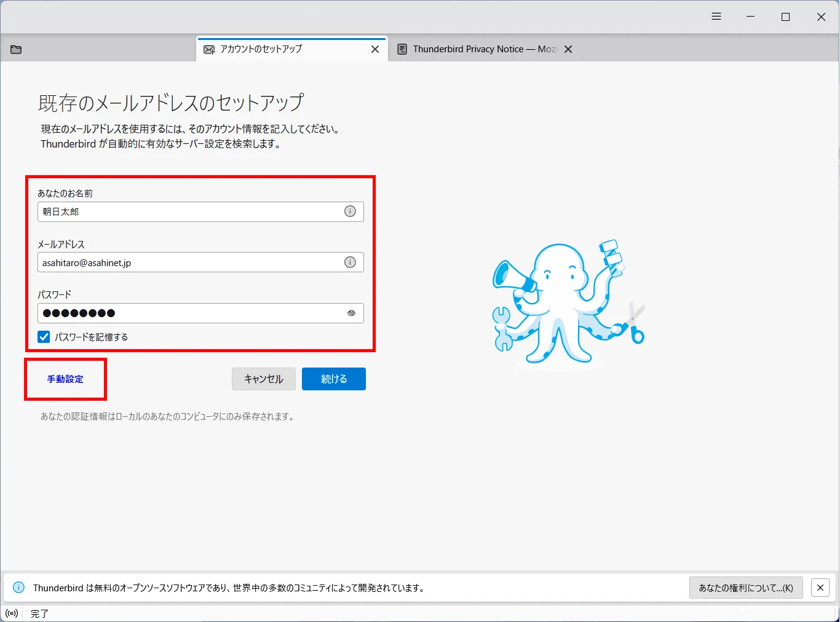Click info icon in name field
840x622 pixels.
pyautogui.click(x=350, y=211)
